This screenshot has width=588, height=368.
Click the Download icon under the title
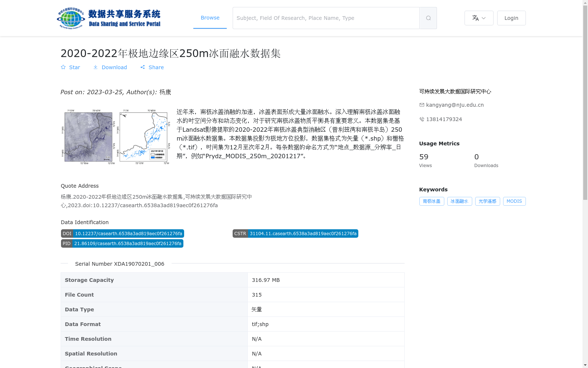[x=96, y=67]
